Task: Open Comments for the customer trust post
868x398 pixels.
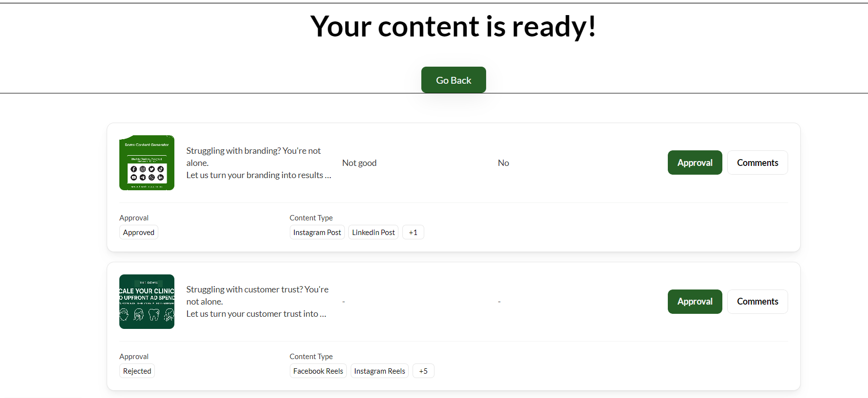Action: pos(757,302)
